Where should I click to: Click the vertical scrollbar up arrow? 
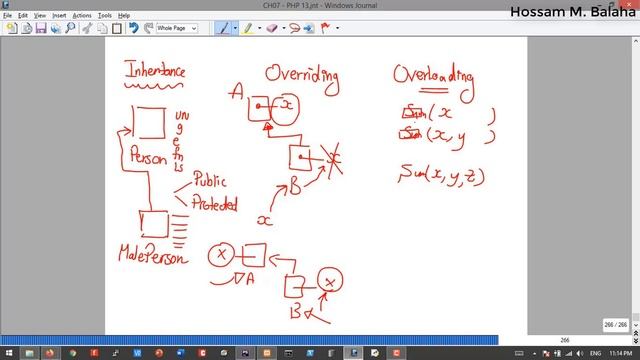coord(636,41)
